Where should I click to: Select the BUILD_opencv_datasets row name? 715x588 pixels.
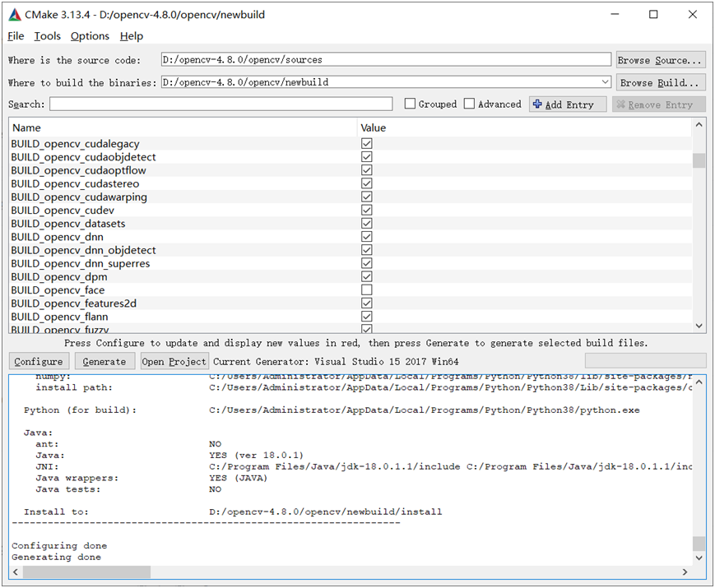coord(68,224)
